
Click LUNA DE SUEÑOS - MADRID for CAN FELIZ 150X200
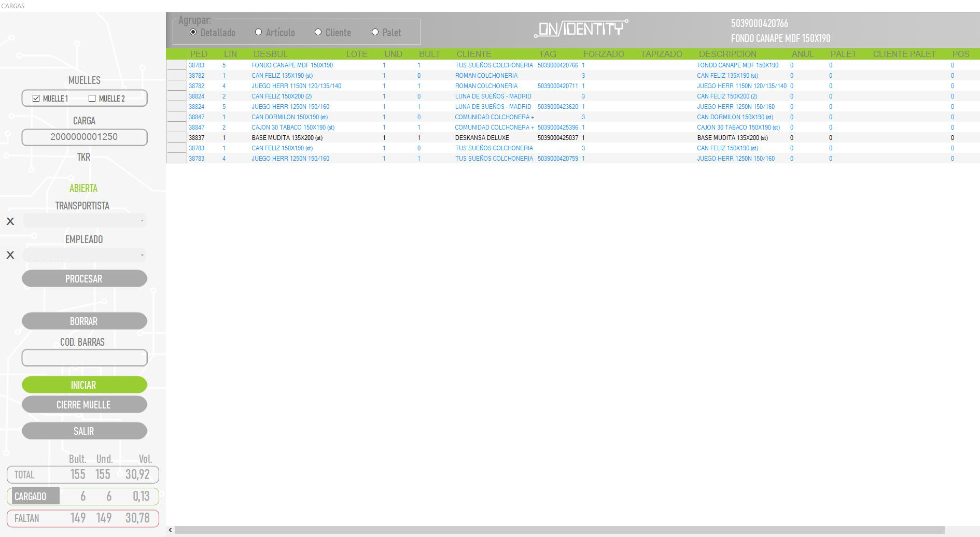point(493,96)
